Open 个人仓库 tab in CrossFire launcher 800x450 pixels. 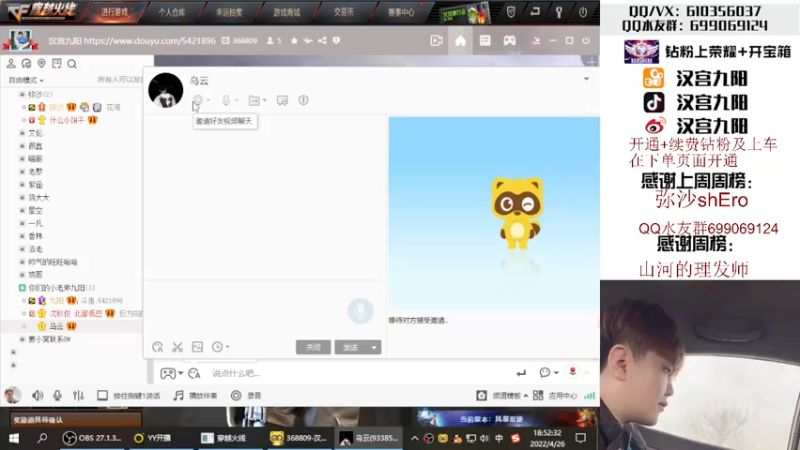point(171,12)
